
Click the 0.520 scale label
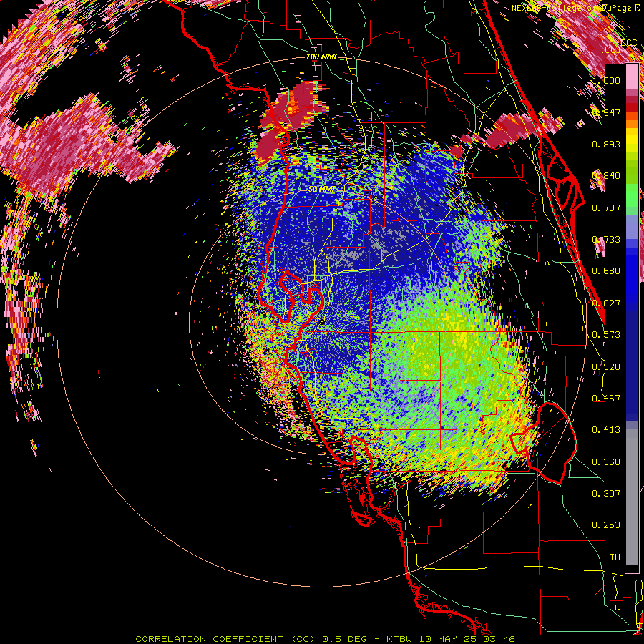click(x=606, y=367)
